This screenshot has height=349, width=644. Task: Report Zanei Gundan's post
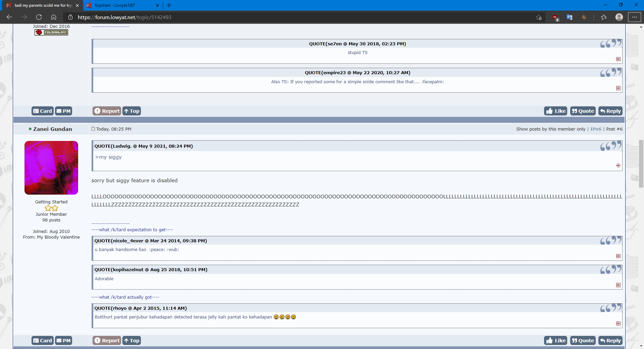pos(107,341)
